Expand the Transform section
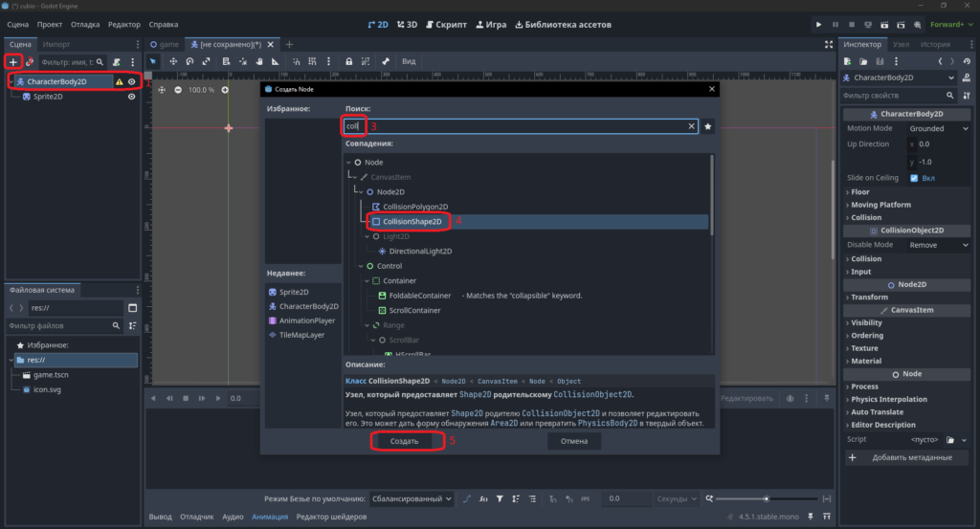The width and height of the screenshot is (980, 529). tap(869, 297)
